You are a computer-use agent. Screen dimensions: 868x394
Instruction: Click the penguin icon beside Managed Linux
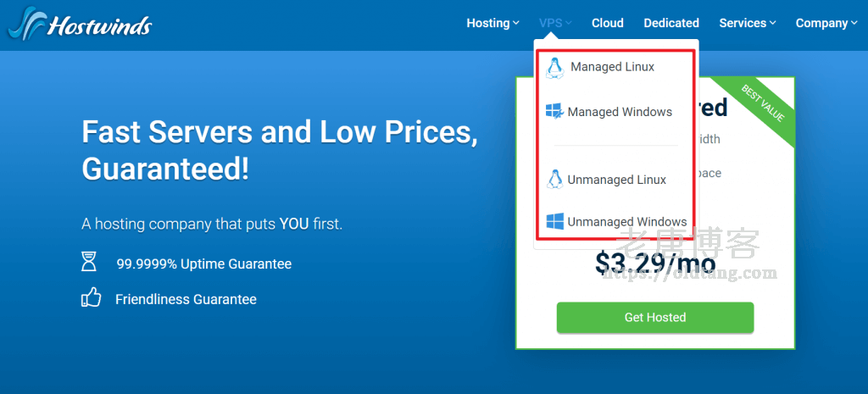[555, 68]
